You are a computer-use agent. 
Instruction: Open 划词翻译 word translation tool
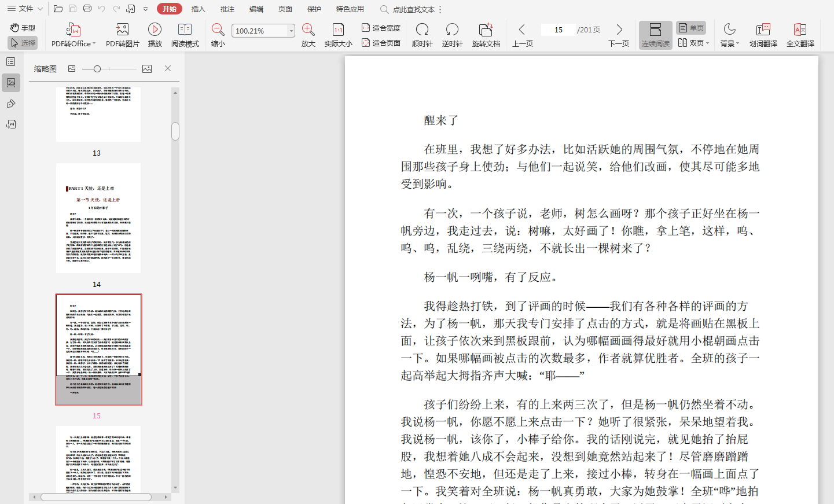763,30
